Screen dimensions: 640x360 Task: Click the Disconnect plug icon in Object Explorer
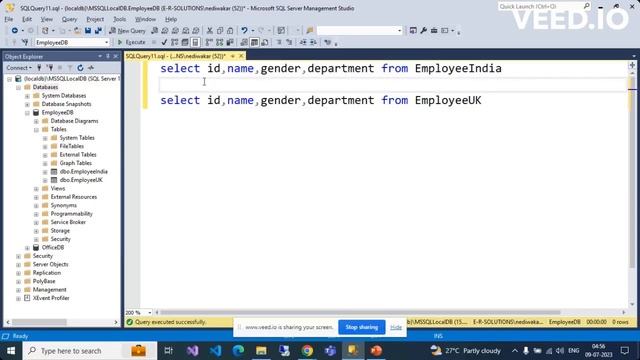(x=50, y=68)
